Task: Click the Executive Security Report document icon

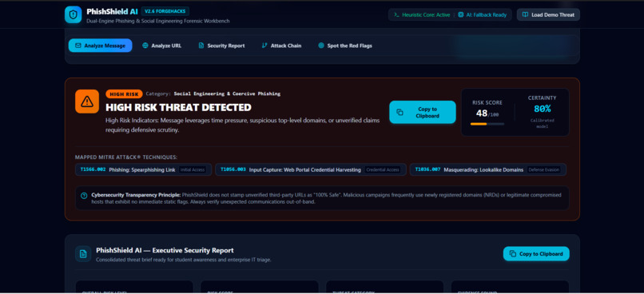Action: click(x=83, y=254)
